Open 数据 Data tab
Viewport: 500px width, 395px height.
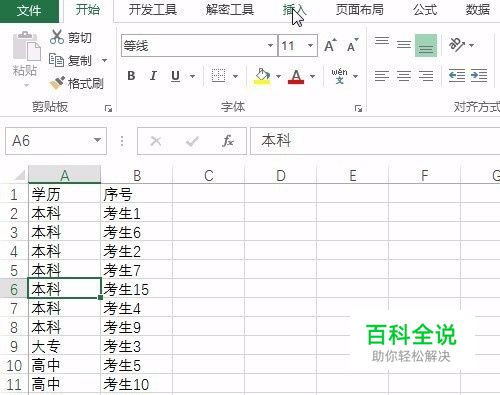(x=477, y=10)
